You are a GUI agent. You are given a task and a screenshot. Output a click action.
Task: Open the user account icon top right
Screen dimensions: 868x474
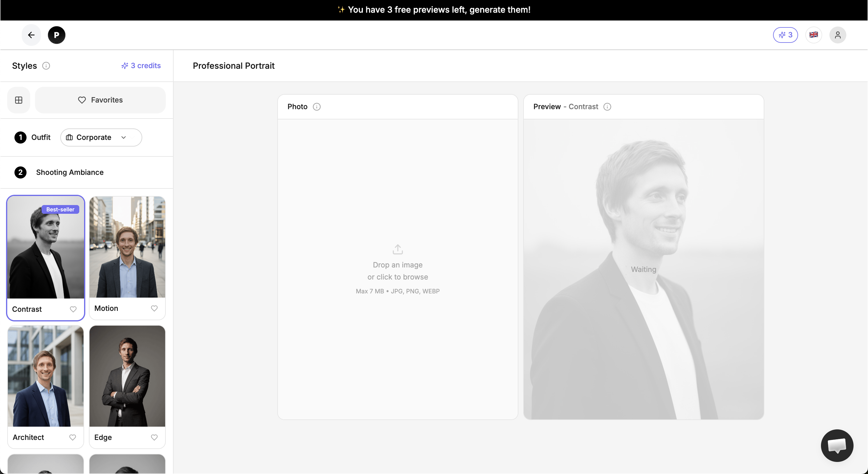(x=838, y=35)
